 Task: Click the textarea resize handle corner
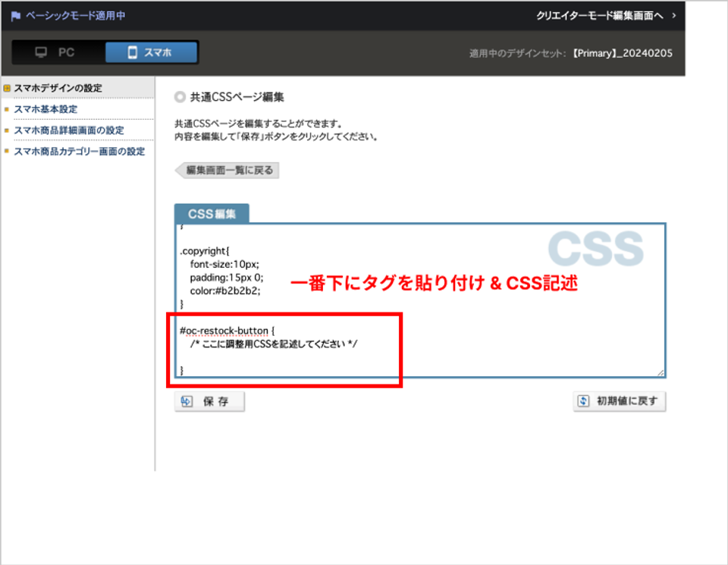[661, 372]
